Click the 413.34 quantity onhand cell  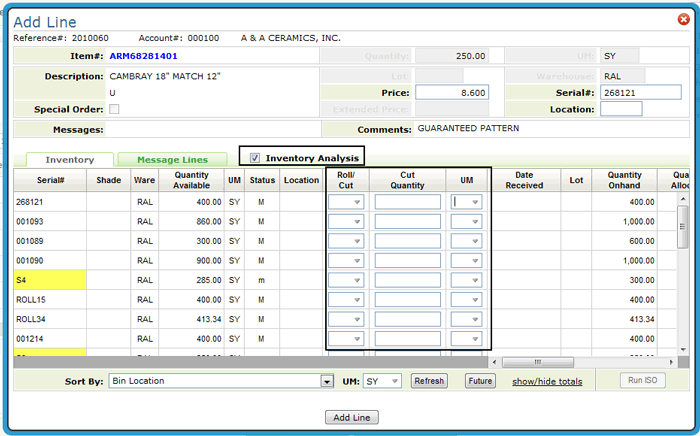pyautogui.click(x=624, y=319)
